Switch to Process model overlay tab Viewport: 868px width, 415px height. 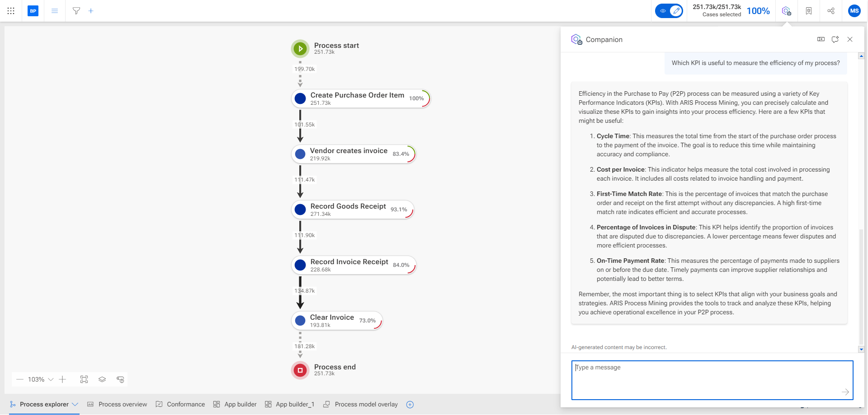point(361,404)
